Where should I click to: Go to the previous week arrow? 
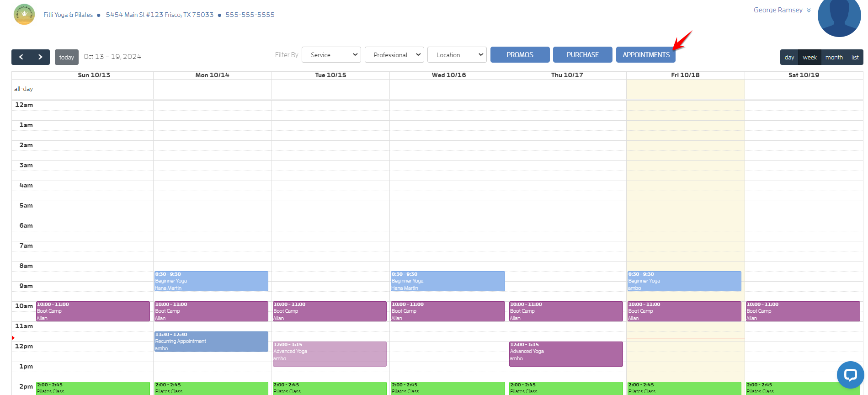point(21,57)
